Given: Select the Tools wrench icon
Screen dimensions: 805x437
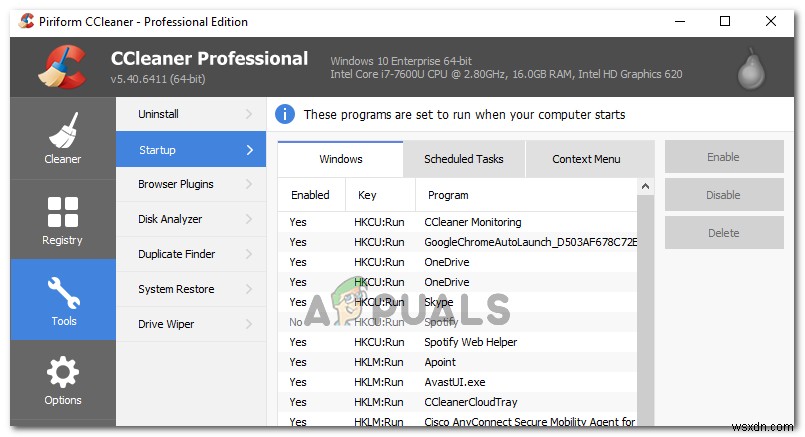Looking at the screenshot, I should click(x=62, y=292).
